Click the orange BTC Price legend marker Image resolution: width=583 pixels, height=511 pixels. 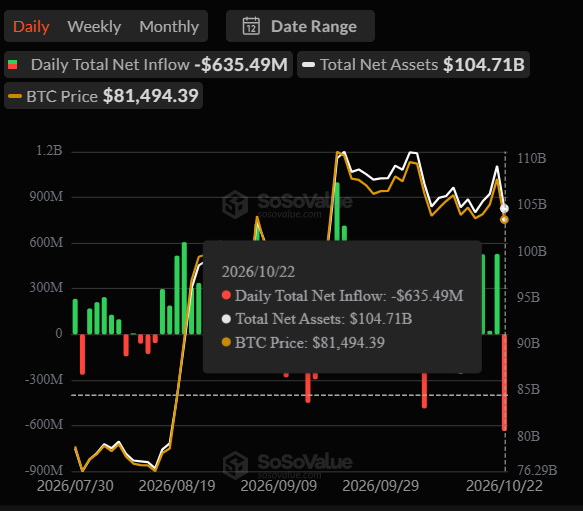[x=15, y=96]
